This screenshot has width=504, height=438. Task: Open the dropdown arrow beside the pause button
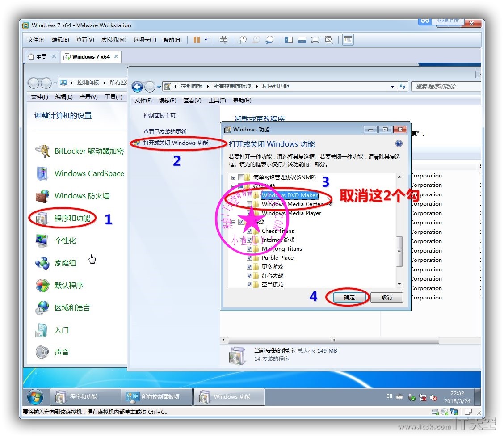coord(206,40)
